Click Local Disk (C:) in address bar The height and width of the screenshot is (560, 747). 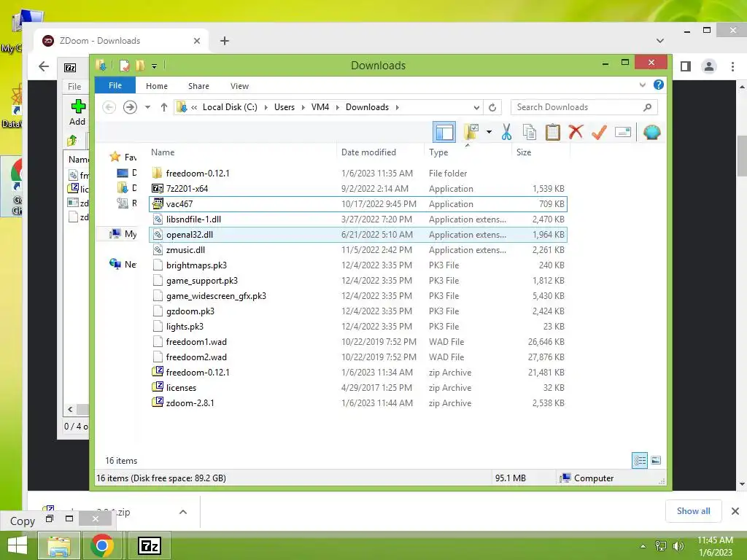(x=230, y=107)
